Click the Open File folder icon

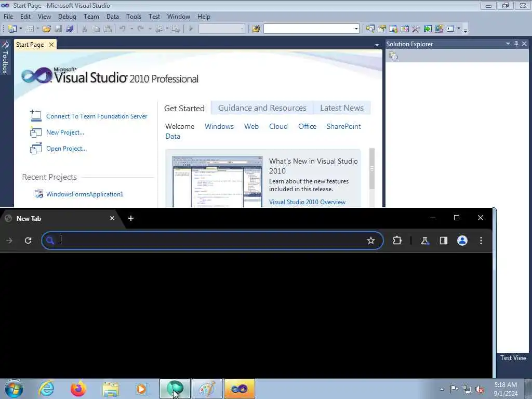pyautogui.click(x=46, y=29)
